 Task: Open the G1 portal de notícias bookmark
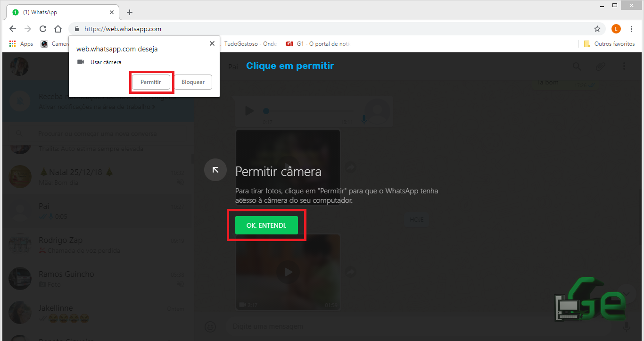[318, 44]
